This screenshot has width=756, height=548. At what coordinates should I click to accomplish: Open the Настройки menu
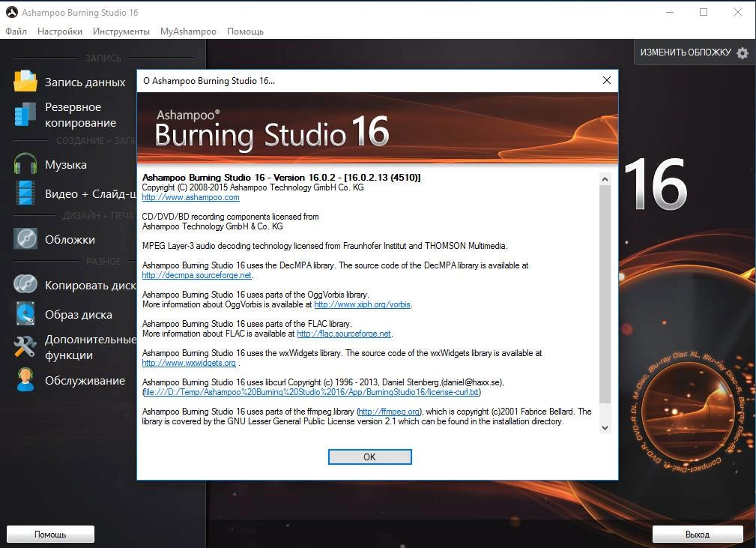[x=60, y=31]
